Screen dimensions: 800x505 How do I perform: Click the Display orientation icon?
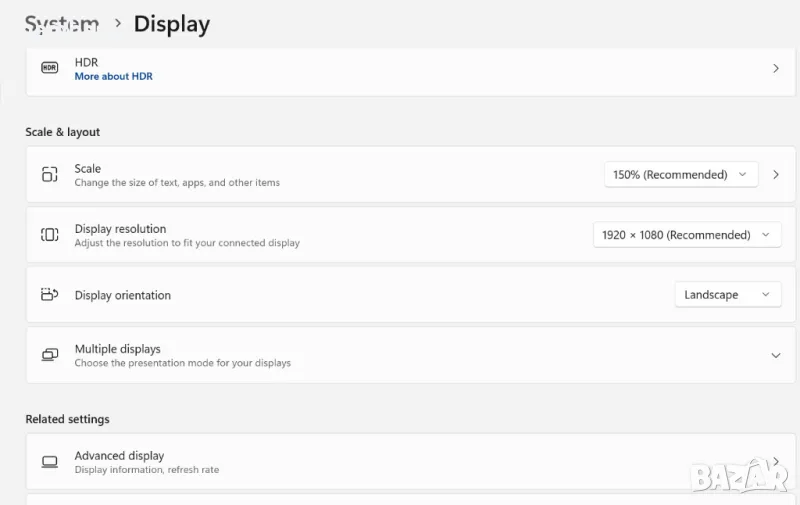click(49, 295)
